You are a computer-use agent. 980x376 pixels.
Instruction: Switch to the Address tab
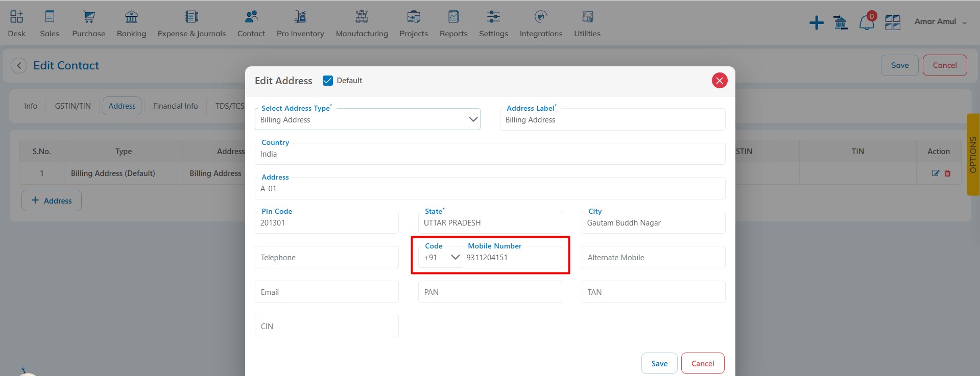click(122, 106)
